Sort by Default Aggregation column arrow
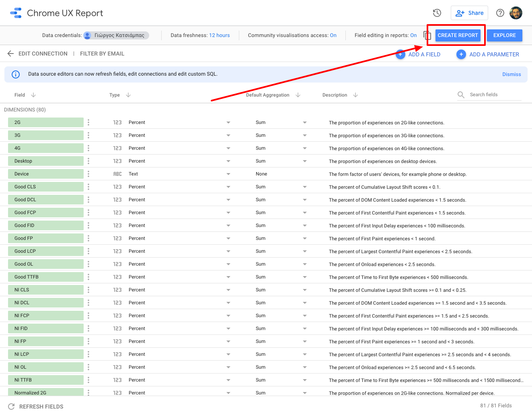The width and height of the screenshot is (532, 417). point(298,95)
